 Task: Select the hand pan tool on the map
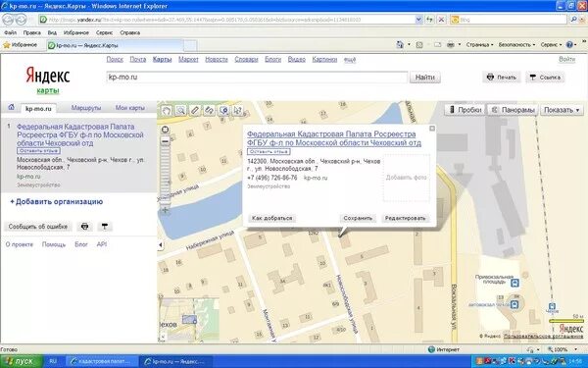[167, 110]
